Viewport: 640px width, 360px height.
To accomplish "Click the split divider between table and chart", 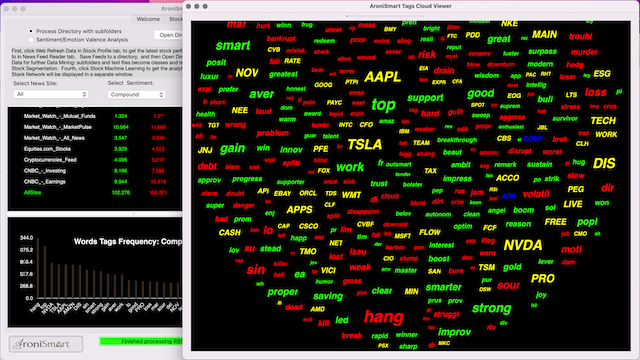I will [95, 214].
